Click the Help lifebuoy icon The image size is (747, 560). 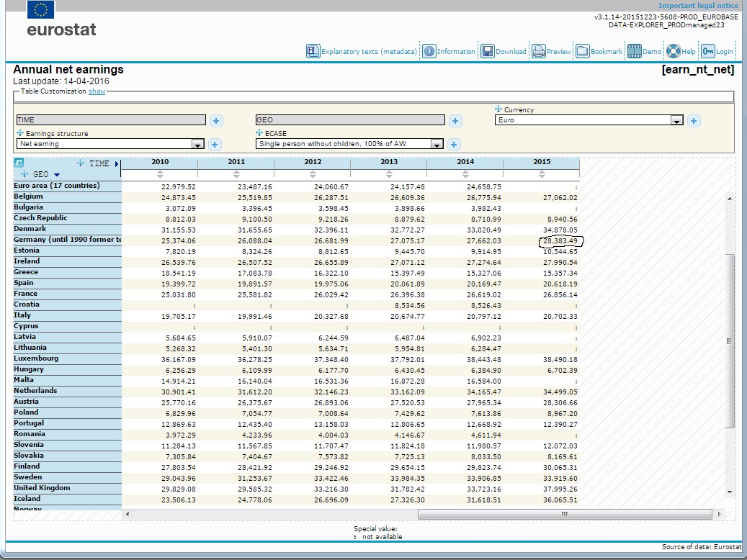tap(673, 51)
